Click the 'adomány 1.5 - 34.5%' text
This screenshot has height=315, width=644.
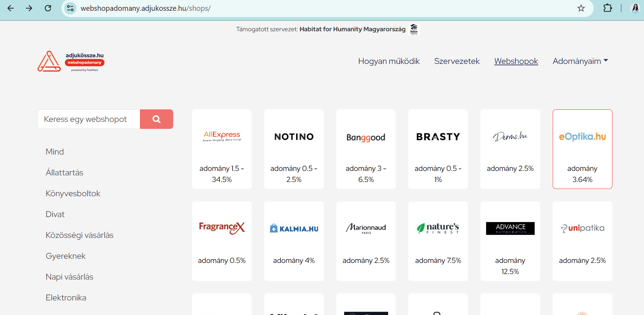point(222,174)
